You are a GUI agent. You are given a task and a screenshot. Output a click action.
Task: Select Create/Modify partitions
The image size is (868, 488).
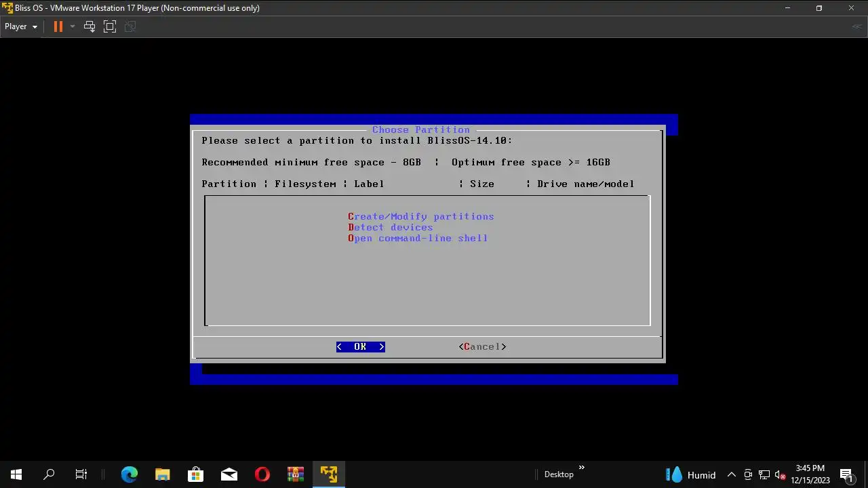[x=420, y=216]
